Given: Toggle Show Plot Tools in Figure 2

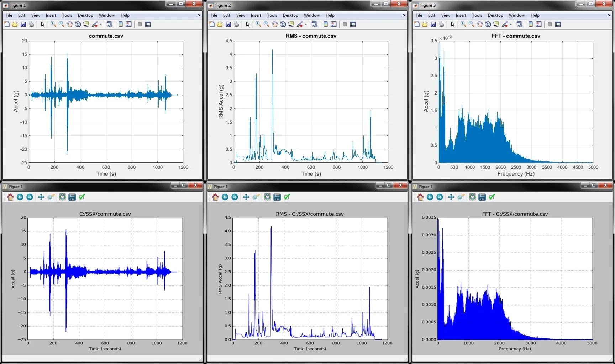Looking at the screenshot, I should [353, 24].
